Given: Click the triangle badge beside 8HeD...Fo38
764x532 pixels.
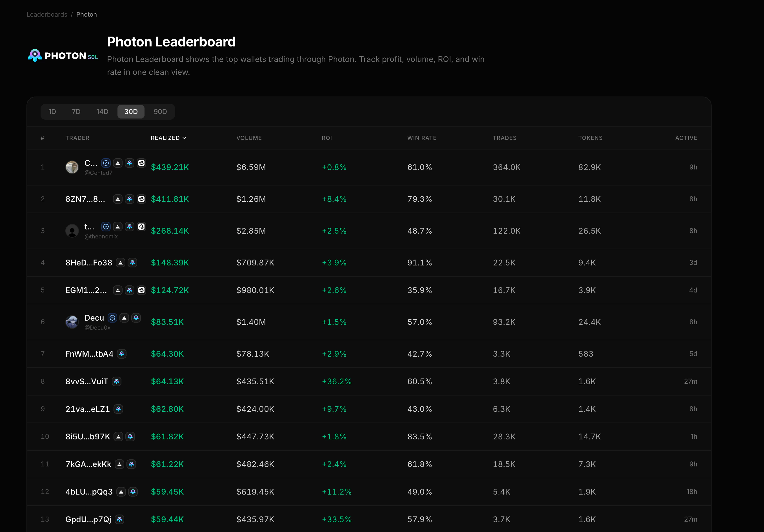Looking at the screenshot, I should [121, 263].
